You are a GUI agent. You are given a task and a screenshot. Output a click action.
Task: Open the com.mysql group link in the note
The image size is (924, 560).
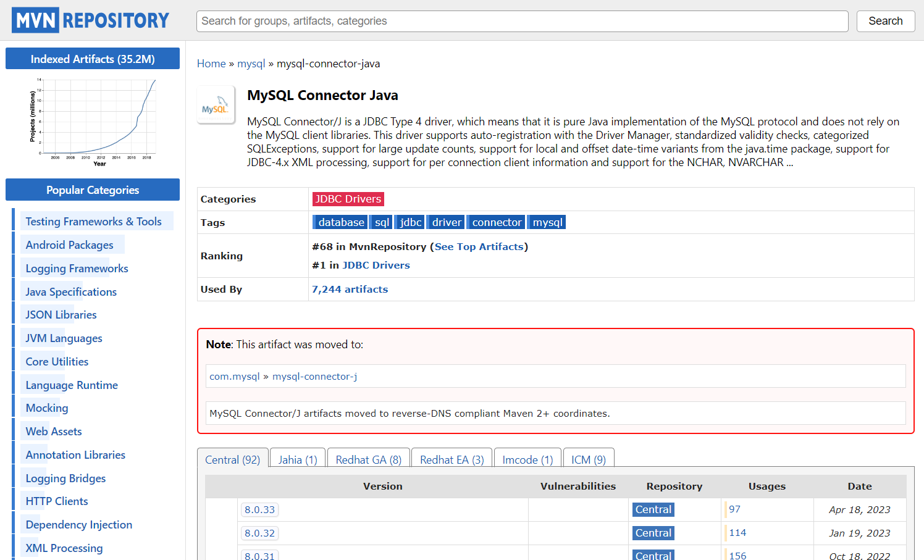(x=235, y=376)
